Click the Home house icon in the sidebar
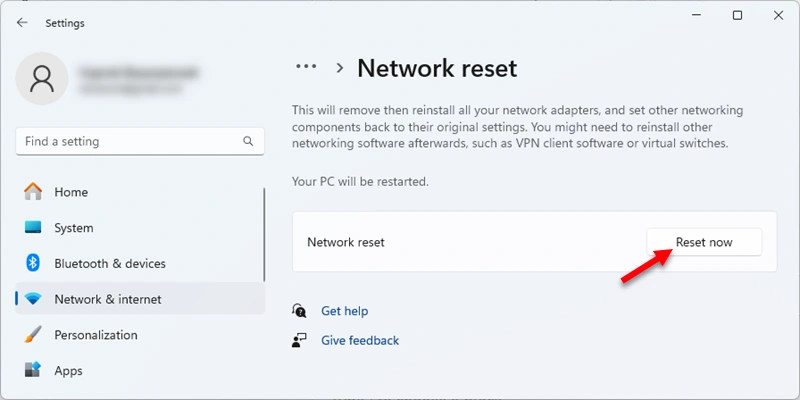The image size is (800, 400). 33,192
